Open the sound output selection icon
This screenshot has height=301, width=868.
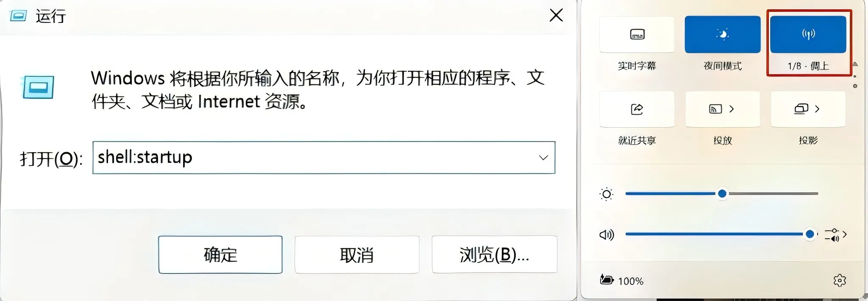[835, 234]
